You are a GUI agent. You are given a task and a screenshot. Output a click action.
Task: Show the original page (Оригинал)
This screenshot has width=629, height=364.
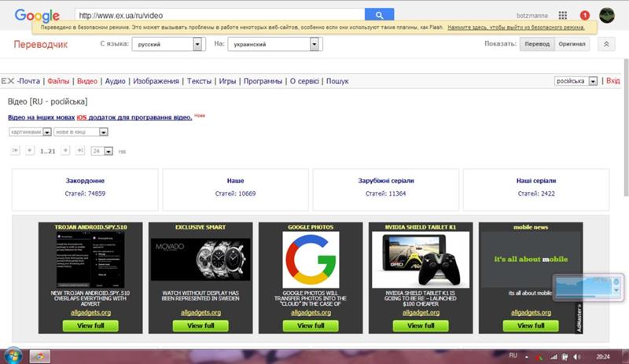coord(572,44)
